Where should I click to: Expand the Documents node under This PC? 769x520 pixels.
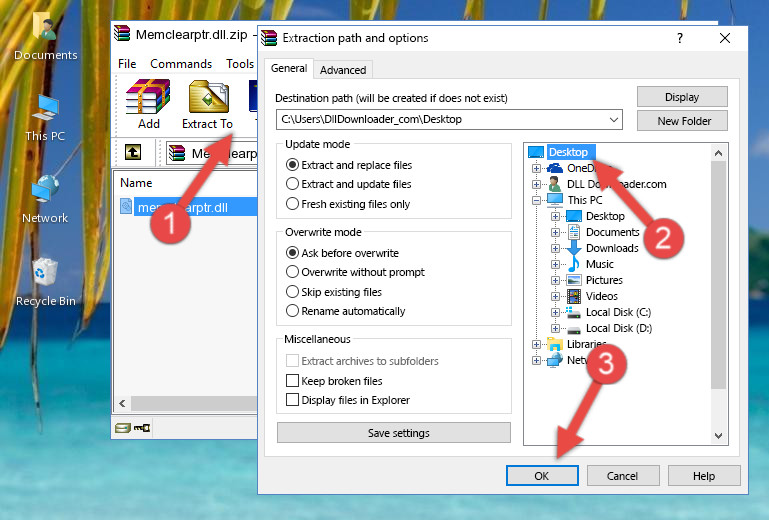click(x=555, y=233)
